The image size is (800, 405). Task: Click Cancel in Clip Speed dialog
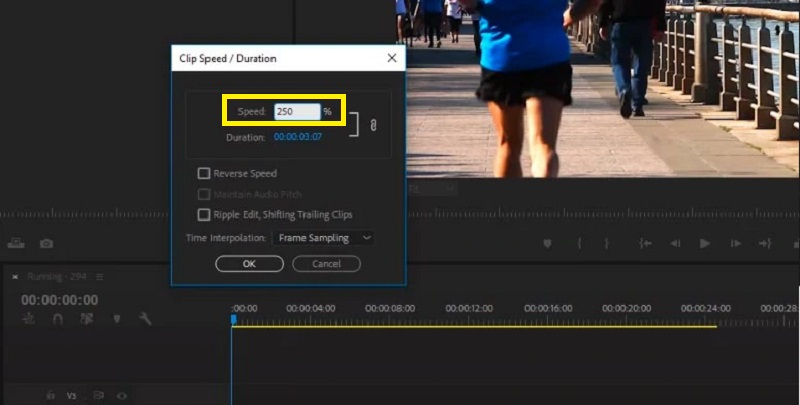326,264
